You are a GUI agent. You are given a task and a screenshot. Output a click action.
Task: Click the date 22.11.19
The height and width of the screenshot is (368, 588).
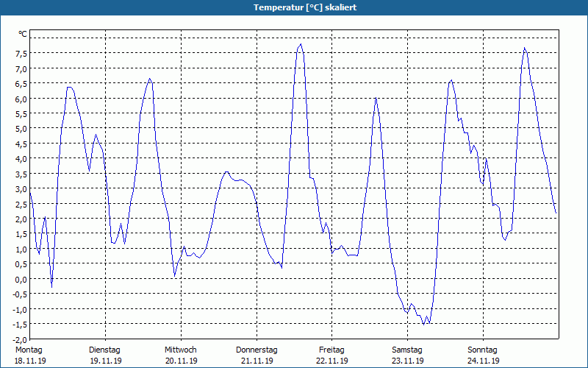click(x=332, y=361)
